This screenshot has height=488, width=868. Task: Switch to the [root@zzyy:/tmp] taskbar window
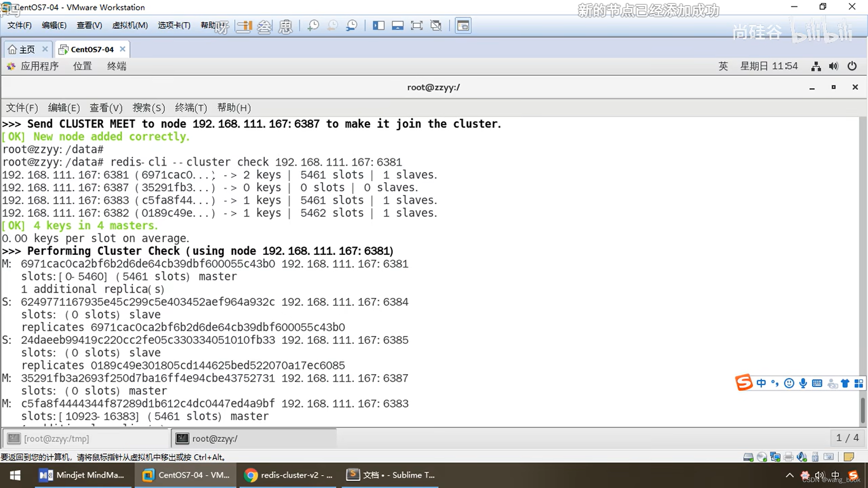[x=57, y=439]
